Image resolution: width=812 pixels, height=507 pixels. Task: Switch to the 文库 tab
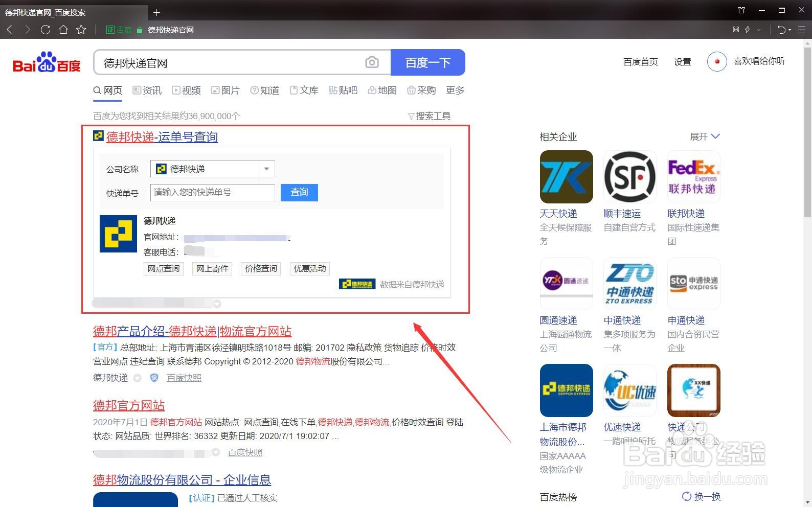tap(304, 90)
